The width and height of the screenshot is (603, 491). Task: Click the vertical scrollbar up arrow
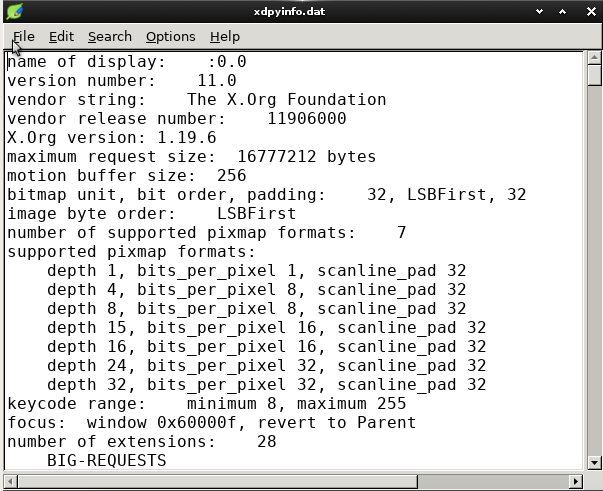coord(594,58)
